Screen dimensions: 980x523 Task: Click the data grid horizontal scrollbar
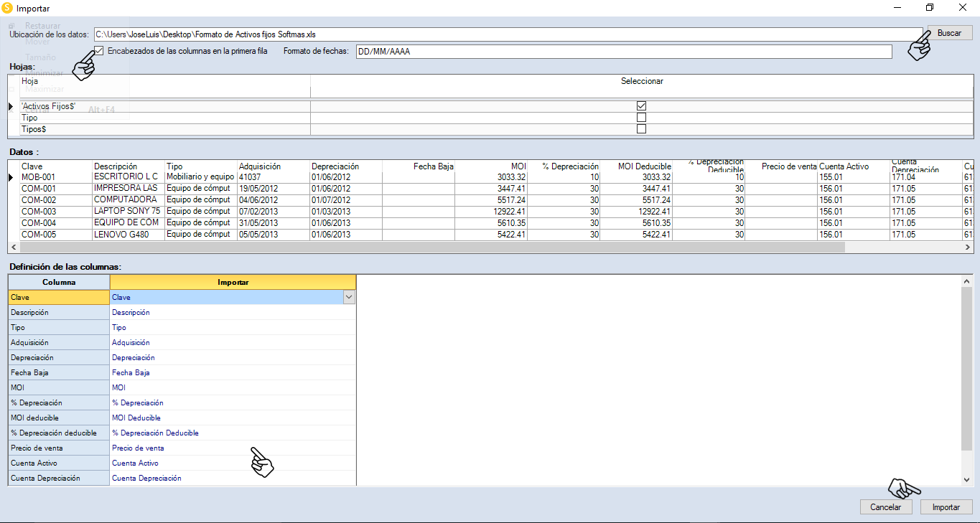433,247
